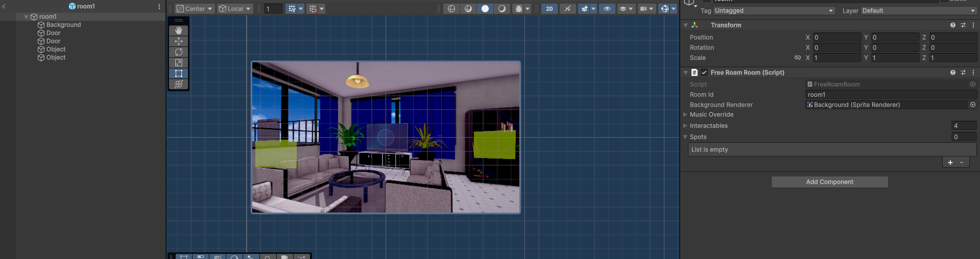Open the Layer Default dropdown
This screenshot has height=259, width=980.
919,11
